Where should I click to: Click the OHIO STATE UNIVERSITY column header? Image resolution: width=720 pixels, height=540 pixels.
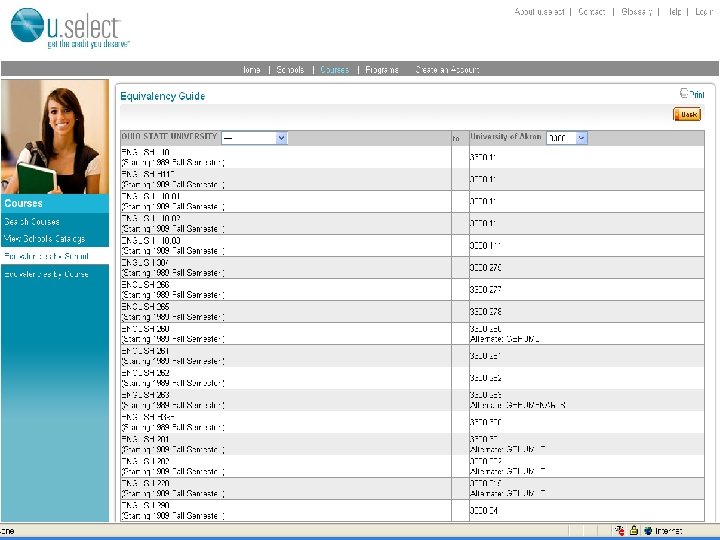pyautogui.click(x=169, y=136)
